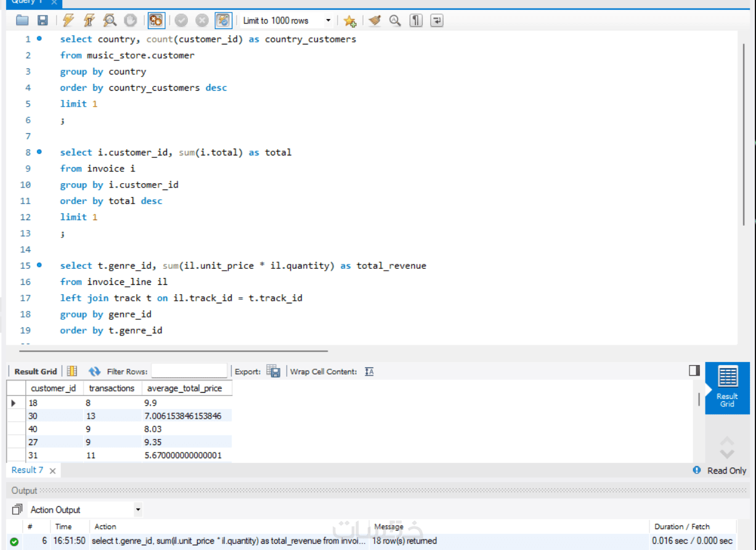The image size is (756, 550).
Task: Click the 18 row(s) returned message
Action: point(404,541)
